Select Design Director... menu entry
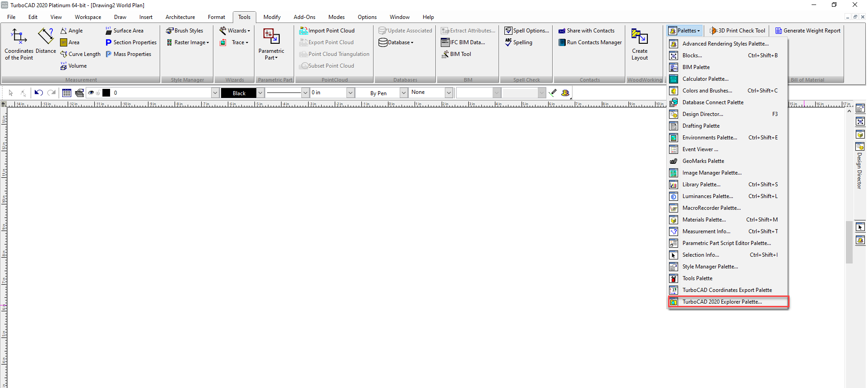 pyautogui.click(x=728, y=114)
